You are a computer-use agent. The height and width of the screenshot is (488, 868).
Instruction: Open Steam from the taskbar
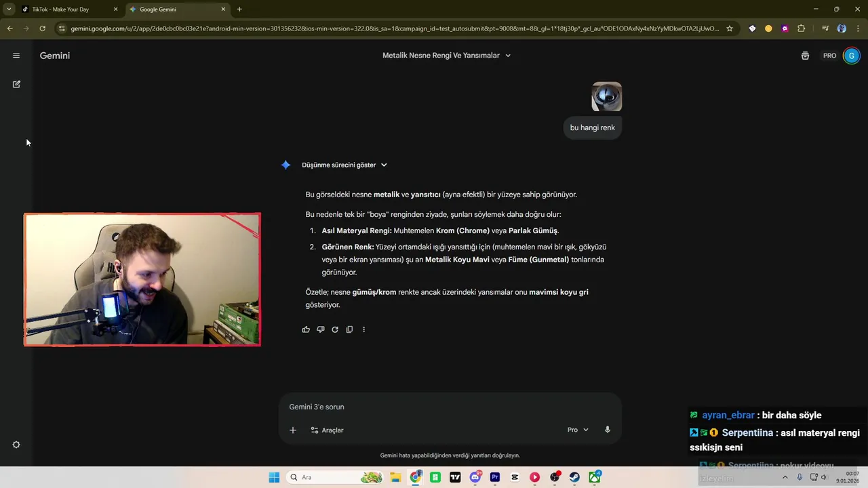pyautogui.click(x=574, y=477)
